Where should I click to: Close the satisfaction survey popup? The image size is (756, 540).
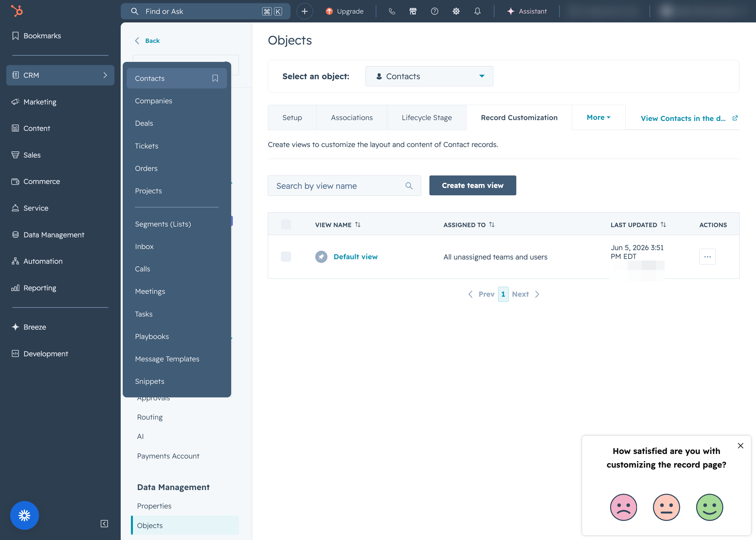(x=740, y=445)
